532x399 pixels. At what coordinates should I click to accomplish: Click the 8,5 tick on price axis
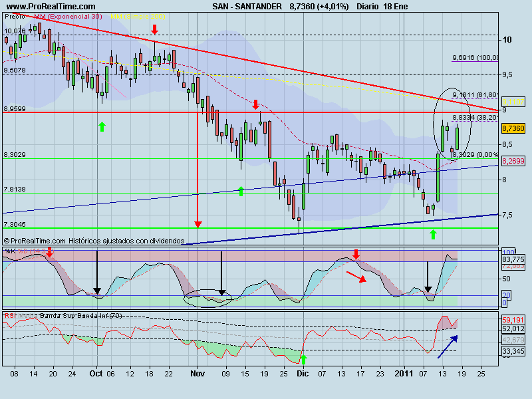(x=507, y=144)
